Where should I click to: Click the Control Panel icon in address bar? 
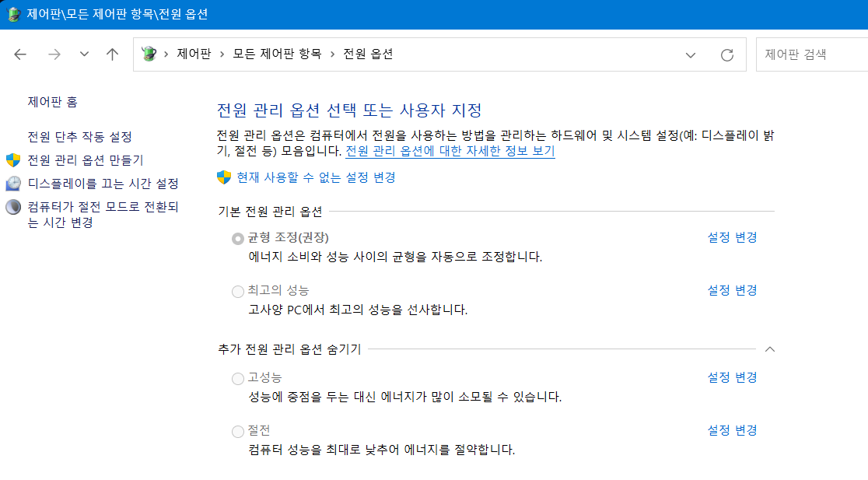pos(149,54)
